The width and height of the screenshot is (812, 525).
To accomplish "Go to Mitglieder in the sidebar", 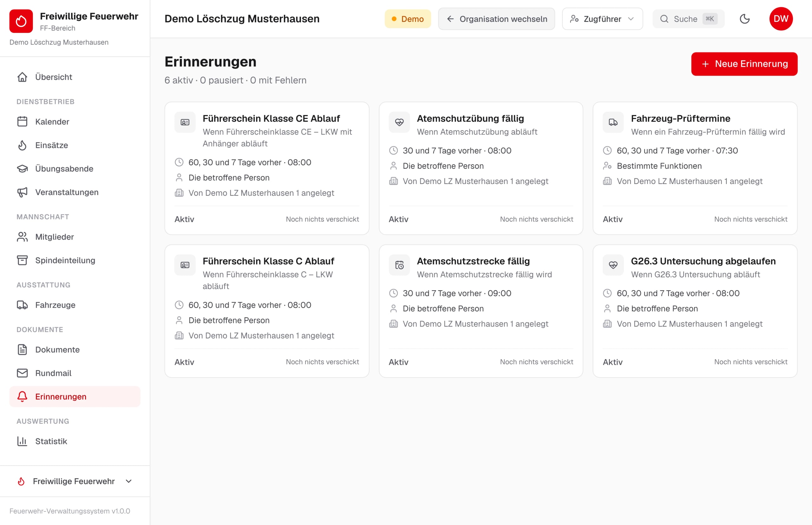I will click(75, 237).
